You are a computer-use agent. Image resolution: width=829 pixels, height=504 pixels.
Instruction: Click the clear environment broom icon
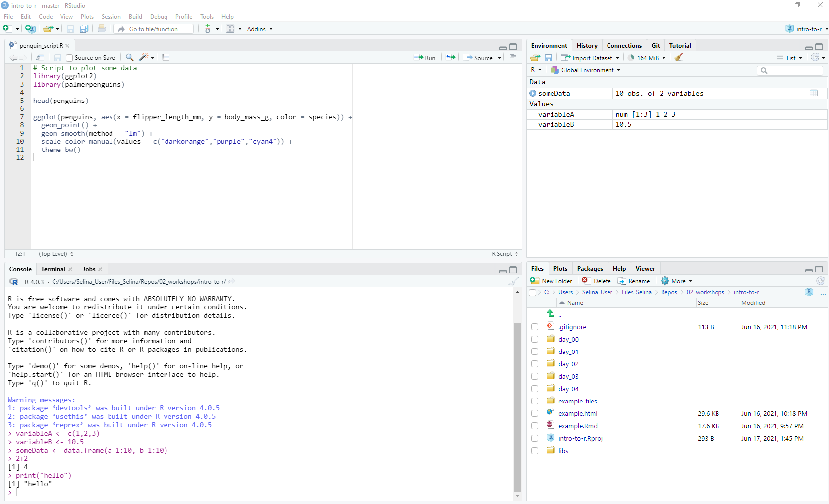tap(679, 58)
